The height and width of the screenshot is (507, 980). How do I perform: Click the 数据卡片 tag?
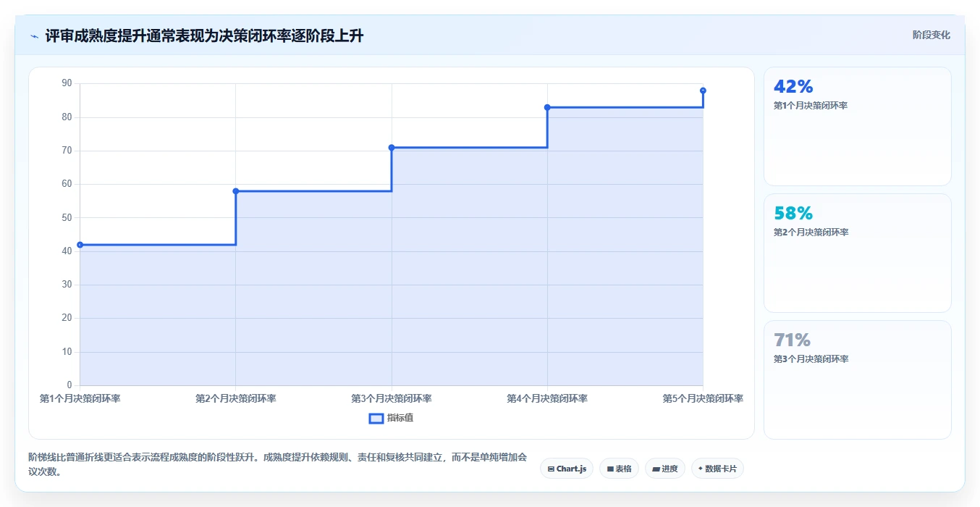[717, 469]
